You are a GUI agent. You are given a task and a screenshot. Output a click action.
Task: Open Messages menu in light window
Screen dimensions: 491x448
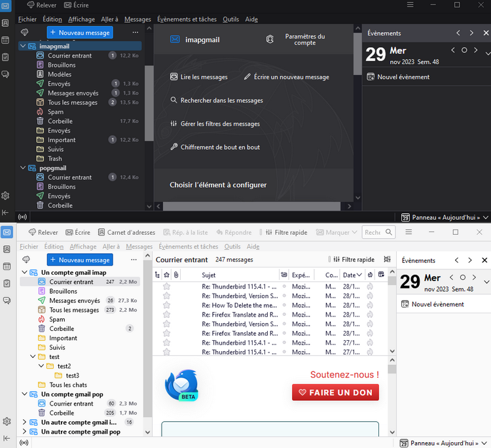(139, 247)
